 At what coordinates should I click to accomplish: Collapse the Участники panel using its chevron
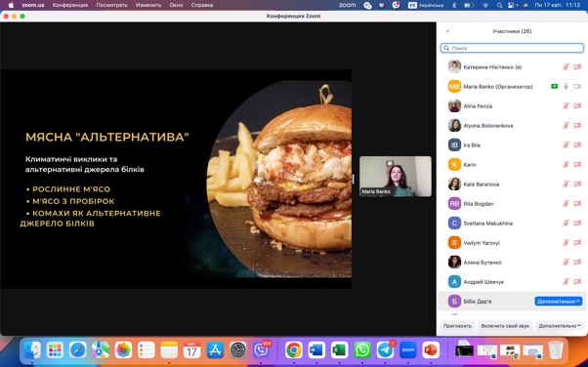click(447, 31)
